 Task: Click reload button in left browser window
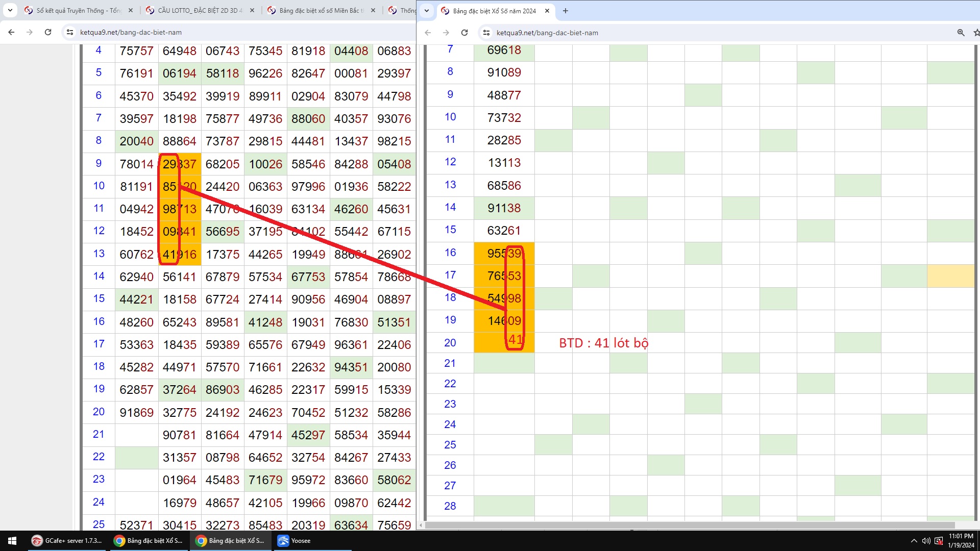[48, 32]
